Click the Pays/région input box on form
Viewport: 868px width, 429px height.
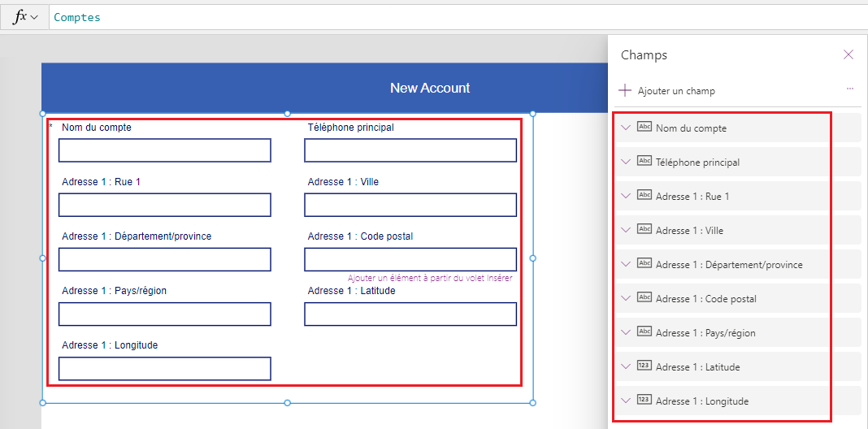pyautogui.click(x=164, y=314)
